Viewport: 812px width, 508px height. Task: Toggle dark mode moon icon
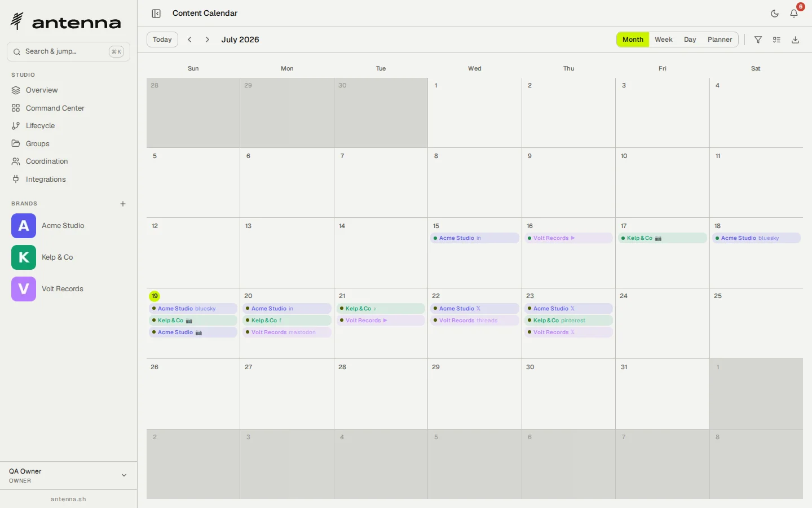pos(775,14)
